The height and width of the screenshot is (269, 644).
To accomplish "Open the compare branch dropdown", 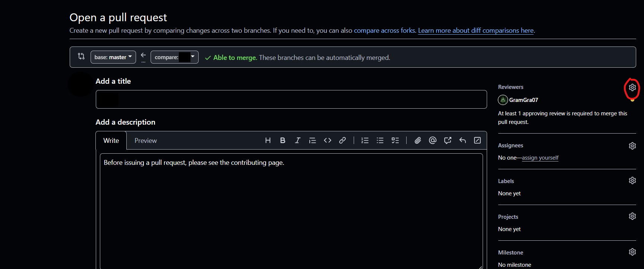I will (174, 57).
